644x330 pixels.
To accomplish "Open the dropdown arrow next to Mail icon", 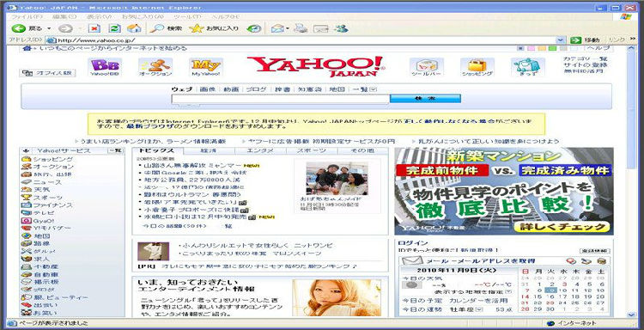I will pos(288,28).
